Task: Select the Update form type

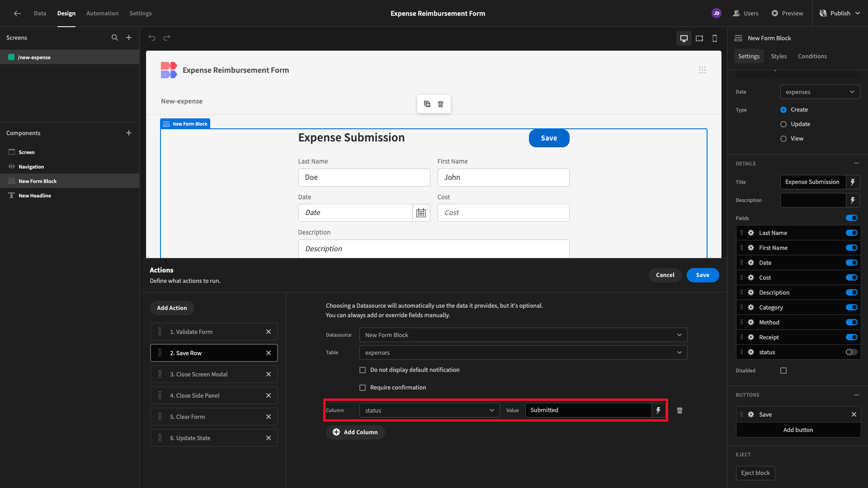Action: coord(783,124)
